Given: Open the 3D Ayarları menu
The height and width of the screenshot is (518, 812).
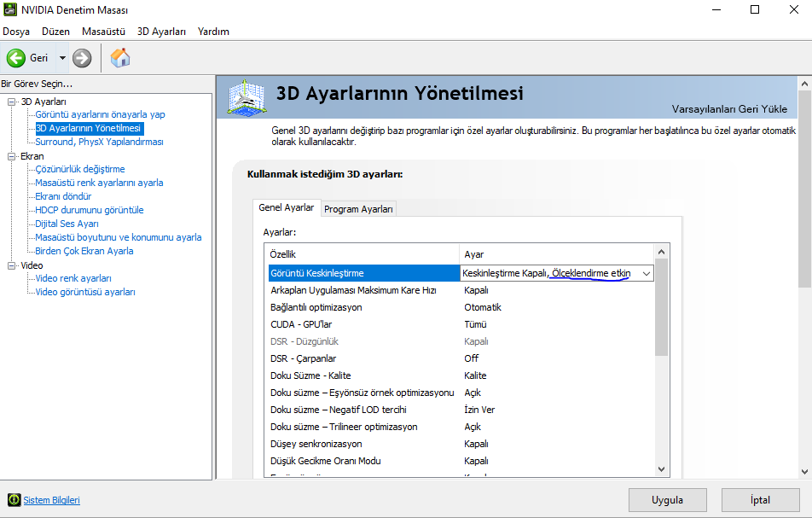Looking at the screenshot, I should [x=161, y=32].
